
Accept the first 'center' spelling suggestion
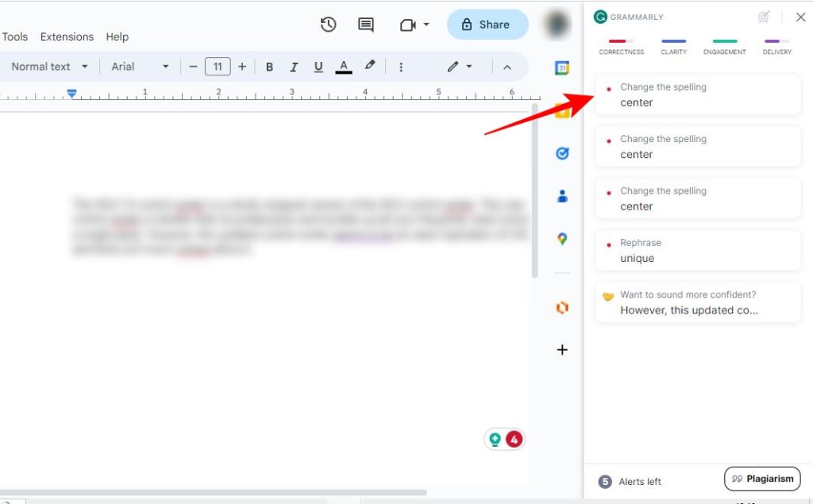[697, 94]
